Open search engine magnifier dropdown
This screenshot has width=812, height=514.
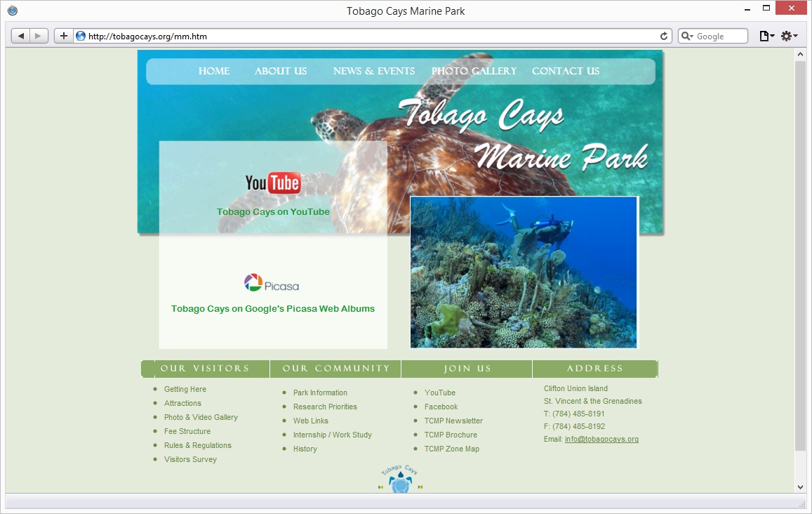(687, 36)
